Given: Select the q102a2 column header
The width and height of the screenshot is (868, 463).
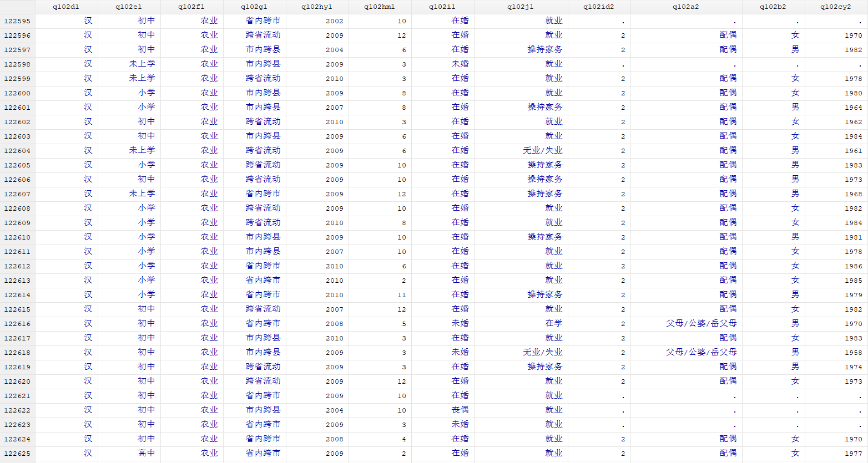Looking at the screenshot, I should click(686, 7).
